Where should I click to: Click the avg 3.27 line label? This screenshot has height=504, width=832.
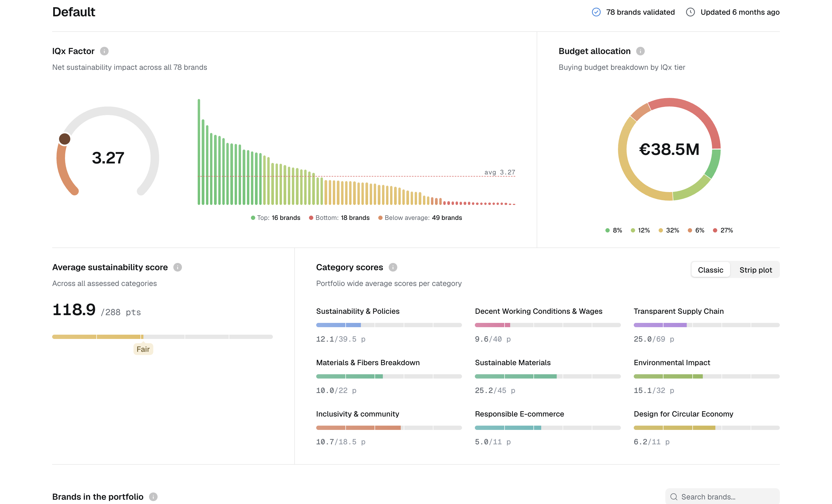(x=500, y=172)
